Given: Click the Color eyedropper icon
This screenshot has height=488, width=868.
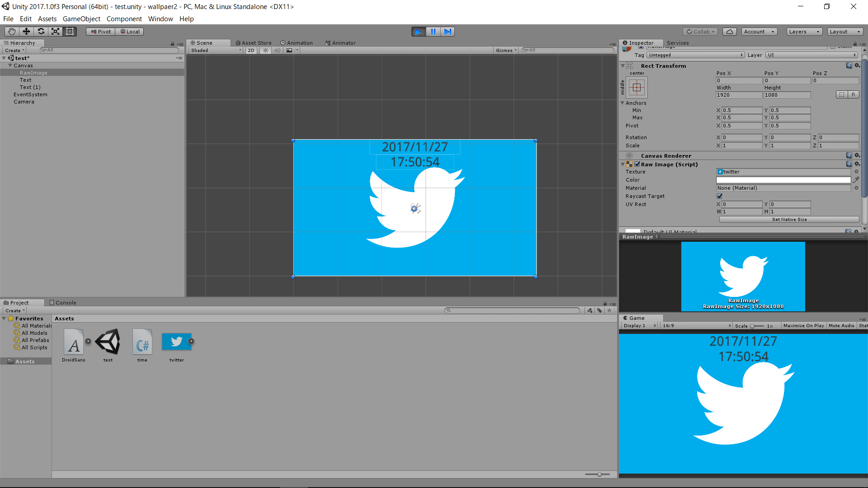Looking at the screenshot, I should pos(856,180).
